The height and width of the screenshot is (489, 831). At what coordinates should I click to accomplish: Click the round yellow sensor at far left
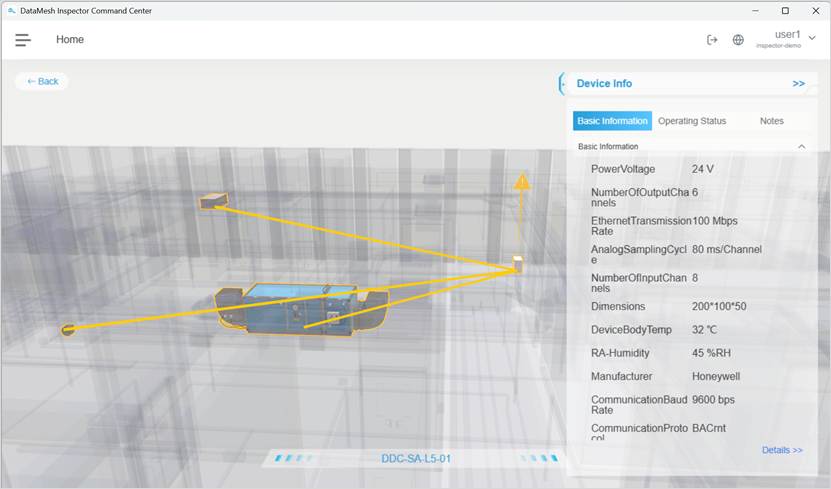click(x=68, y=329)
